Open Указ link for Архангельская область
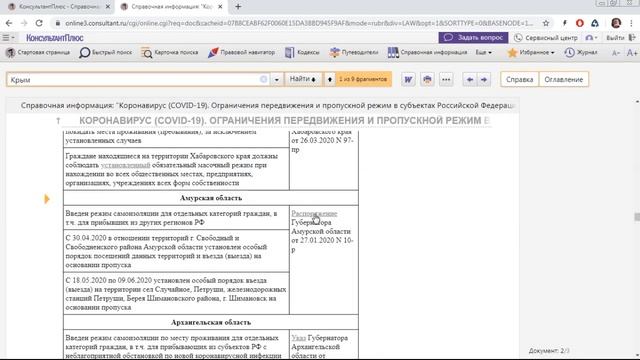 coord(298,338)
